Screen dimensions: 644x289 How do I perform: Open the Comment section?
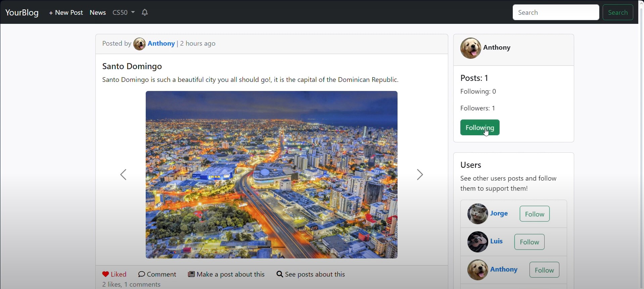click(x=157, y=274)
